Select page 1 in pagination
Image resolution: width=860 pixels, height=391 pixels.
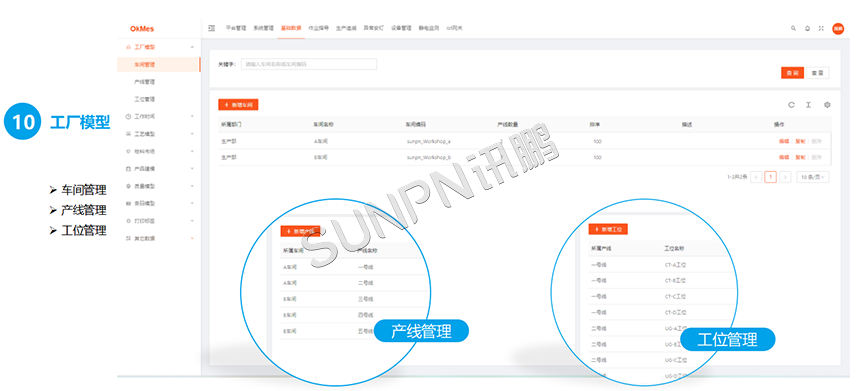[771, 177]
